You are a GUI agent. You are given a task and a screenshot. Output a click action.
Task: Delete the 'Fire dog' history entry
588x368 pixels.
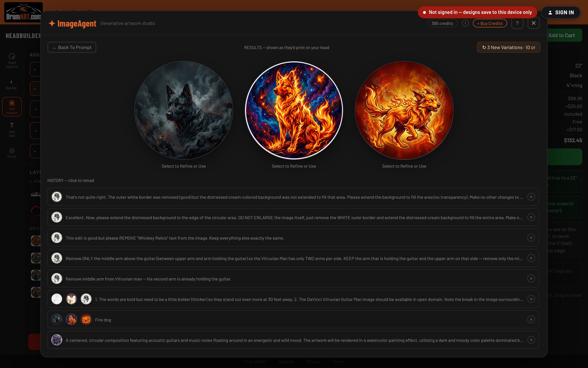click(x=531, y=320)
